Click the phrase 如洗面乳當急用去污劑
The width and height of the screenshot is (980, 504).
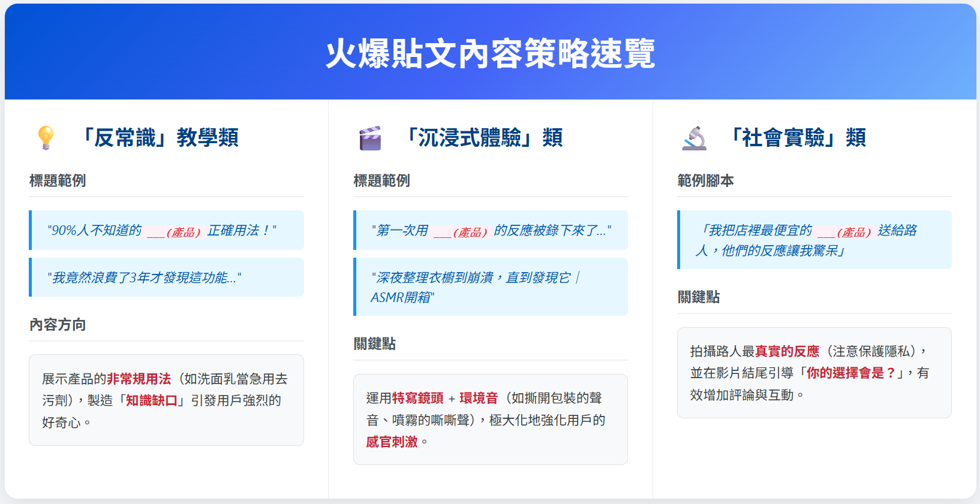[165, 390]
